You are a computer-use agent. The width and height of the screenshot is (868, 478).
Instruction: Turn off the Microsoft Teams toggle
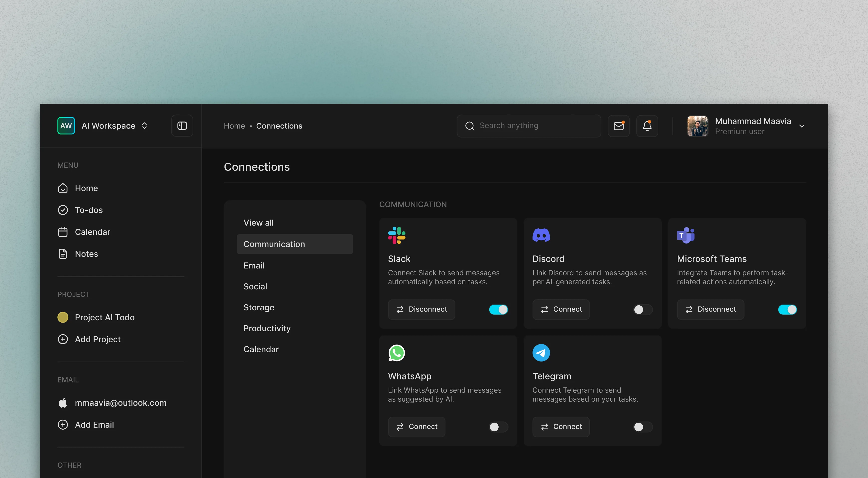tap(787, 309)
